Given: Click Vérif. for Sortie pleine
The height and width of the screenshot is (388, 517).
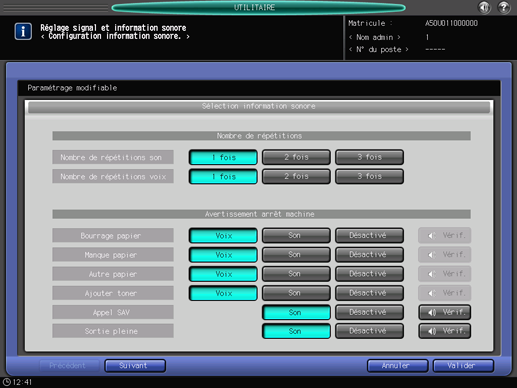Looking at the screenshot, I should [x=445, y=331].
